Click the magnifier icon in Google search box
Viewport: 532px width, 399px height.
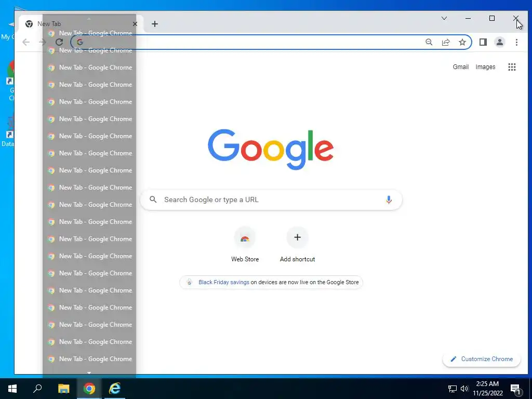pyautogui.click(x=153, y=199)
